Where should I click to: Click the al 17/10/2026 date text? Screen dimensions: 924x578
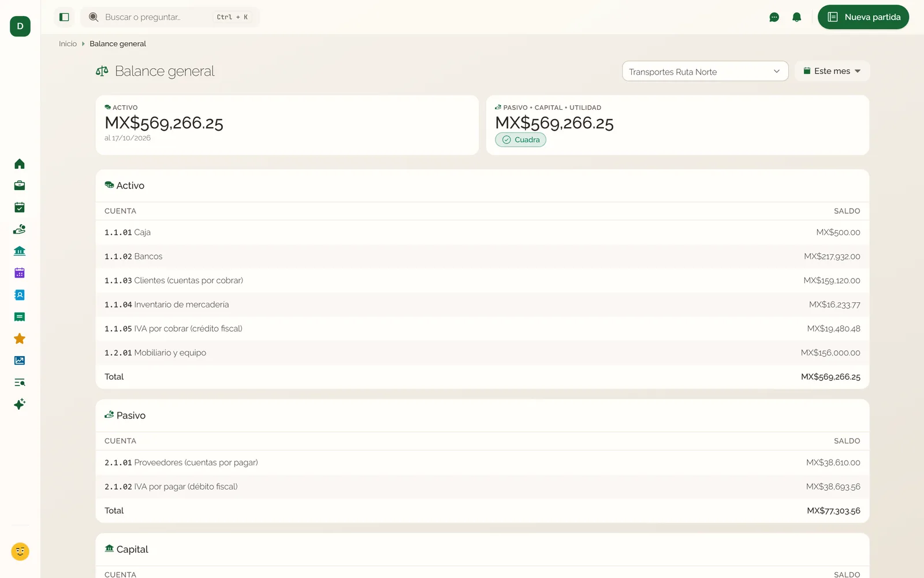click(128, 138)
